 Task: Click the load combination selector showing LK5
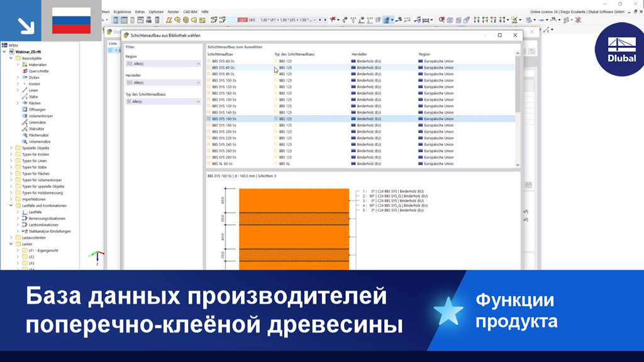pos(251,19)
